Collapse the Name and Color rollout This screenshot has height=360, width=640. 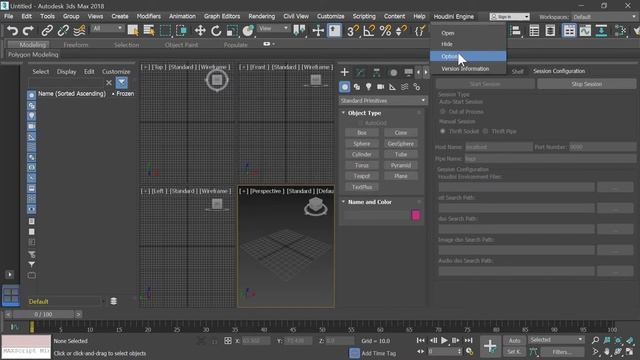[343, 202]
